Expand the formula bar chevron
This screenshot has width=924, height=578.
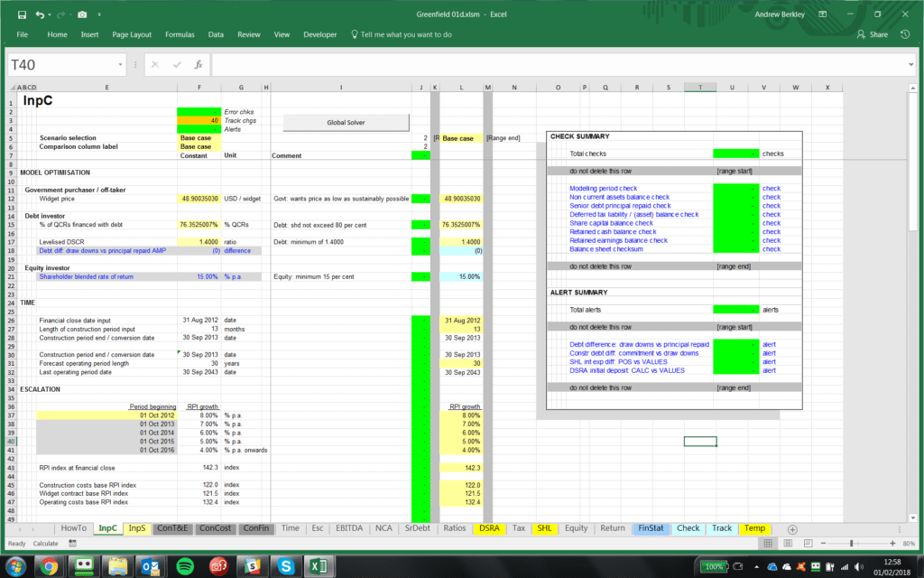(x=911, y=64)
